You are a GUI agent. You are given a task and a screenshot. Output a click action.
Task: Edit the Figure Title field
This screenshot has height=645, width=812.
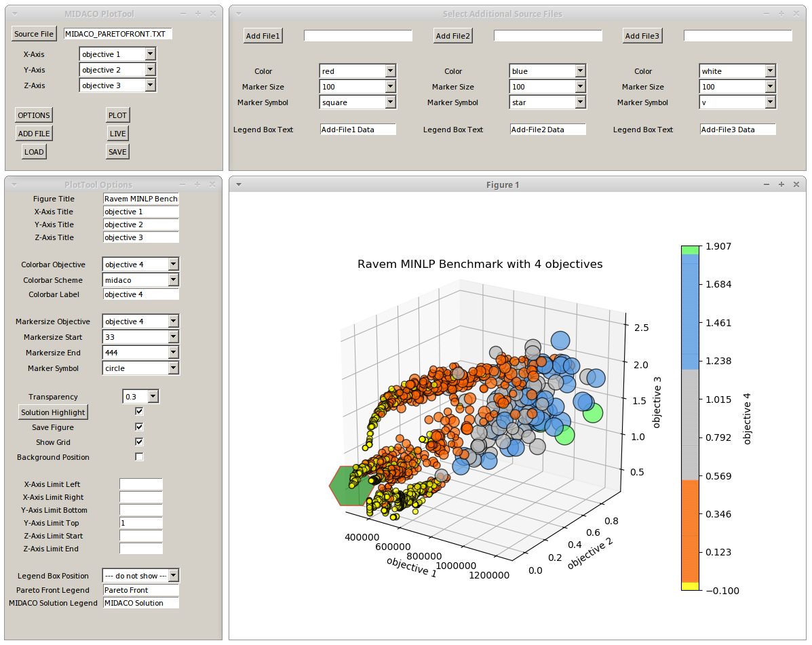(141, 199)
